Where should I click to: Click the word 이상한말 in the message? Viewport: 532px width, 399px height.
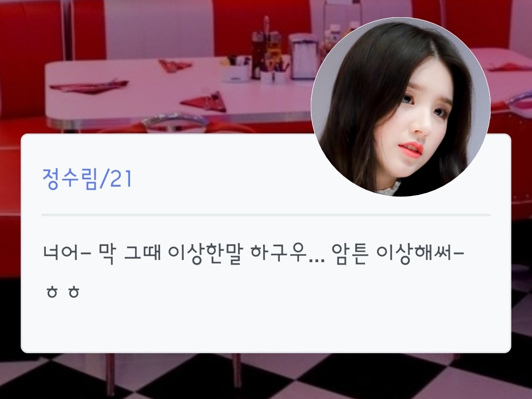[x=205, y=254]
